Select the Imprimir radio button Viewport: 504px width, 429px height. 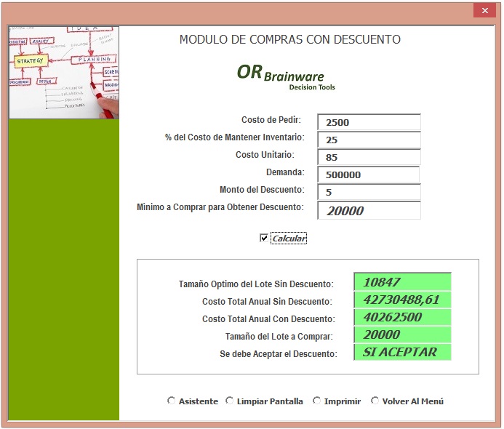click(x=317, y=401)
